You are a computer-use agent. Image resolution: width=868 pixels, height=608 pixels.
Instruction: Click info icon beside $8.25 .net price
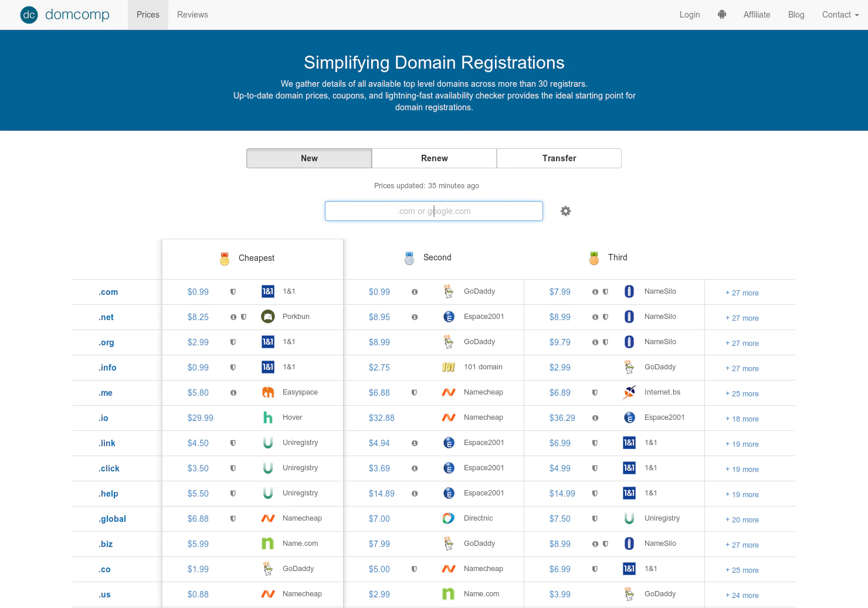click(x=233, y=317)
